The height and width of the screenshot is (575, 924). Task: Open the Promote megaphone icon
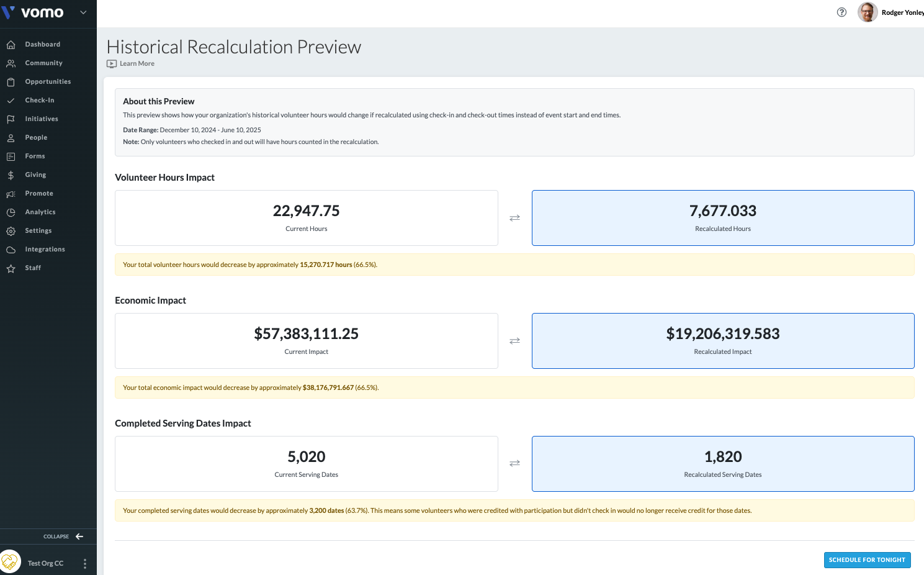click(x=11, y=194)
